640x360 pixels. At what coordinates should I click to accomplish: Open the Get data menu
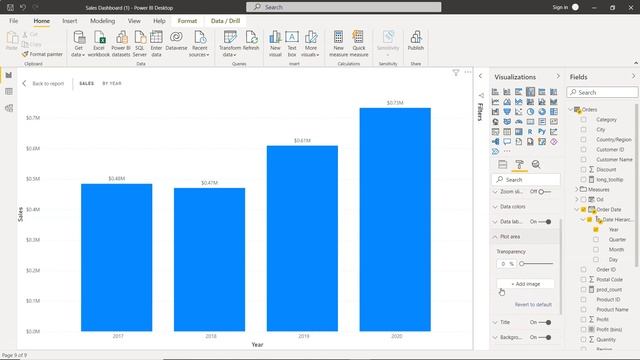click(78, 44)
